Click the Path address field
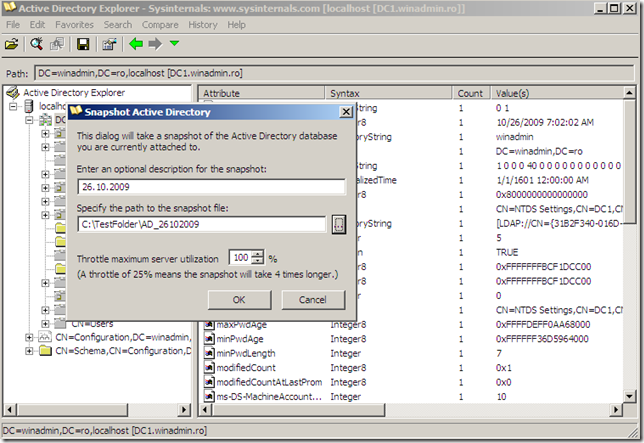The height and width of the screenshot is (443, 644). tap(334, 73)
